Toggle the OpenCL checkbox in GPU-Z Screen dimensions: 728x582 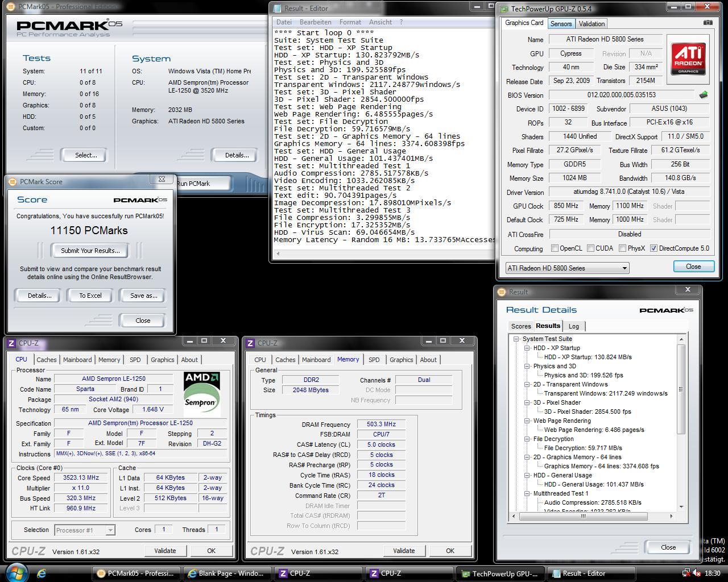pos(555,248)
